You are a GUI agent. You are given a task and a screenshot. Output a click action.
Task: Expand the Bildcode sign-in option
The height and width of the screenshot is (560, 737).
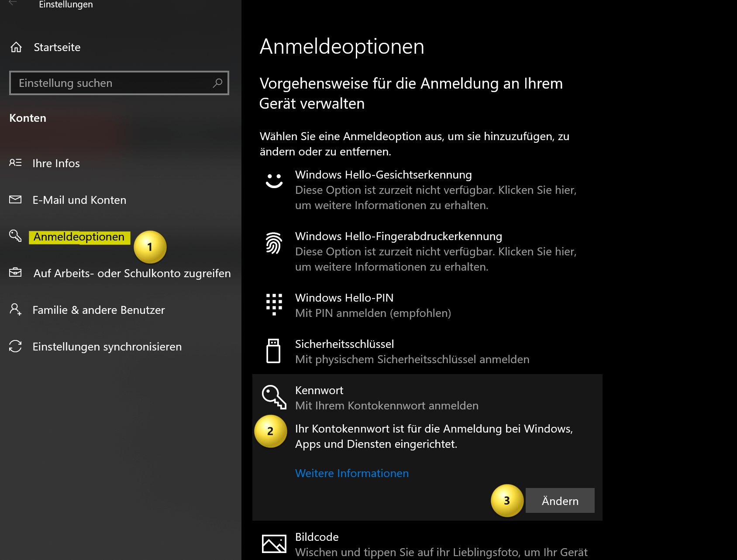pos(427,543)
